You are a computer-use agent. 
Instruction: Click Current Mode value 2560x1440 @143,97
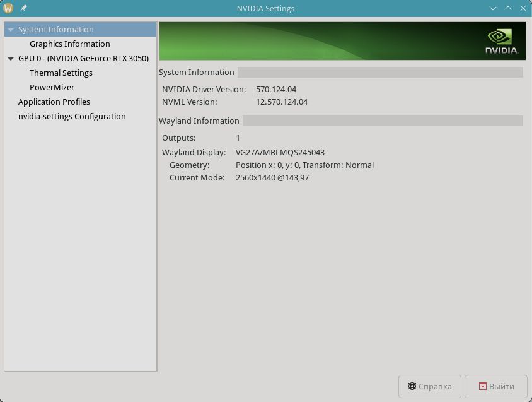(x=272, y=178)
